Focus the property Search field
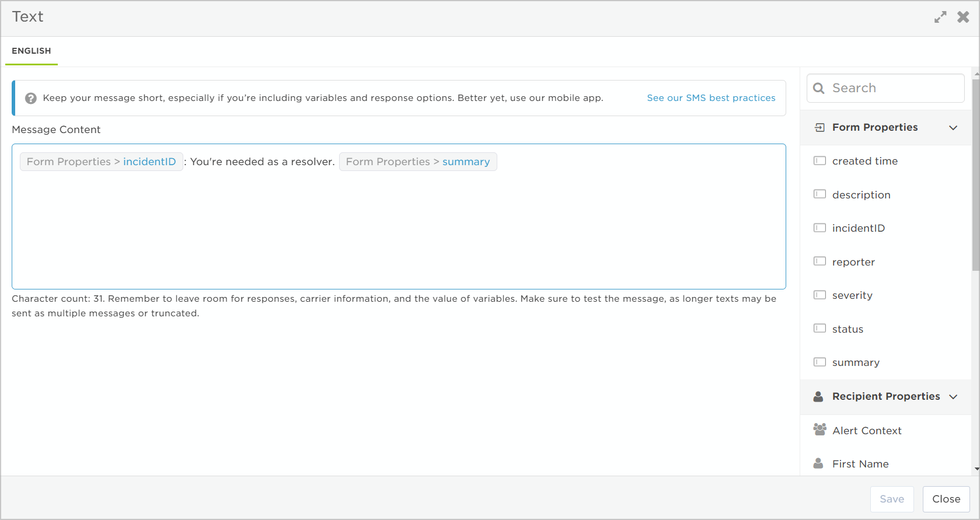The image size is (980, 520). pyautogui.click(x=885, y=88)
